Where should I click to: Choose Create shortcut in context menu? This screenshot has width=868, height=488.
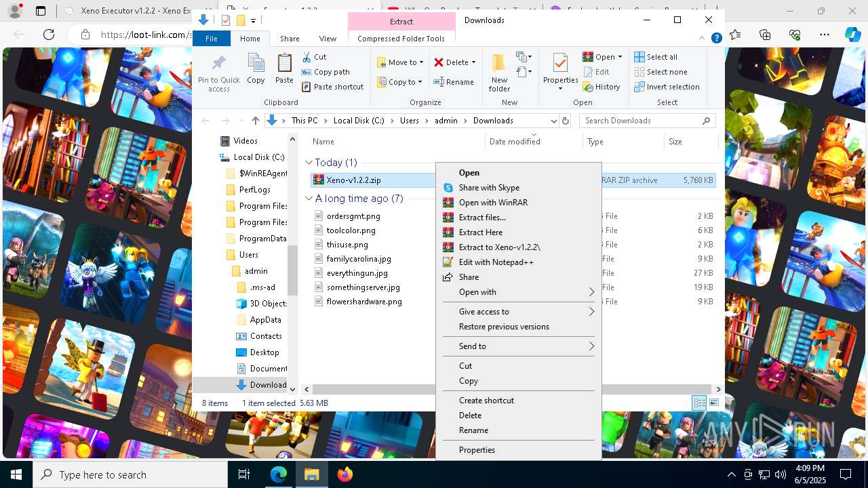pos(519,401)
